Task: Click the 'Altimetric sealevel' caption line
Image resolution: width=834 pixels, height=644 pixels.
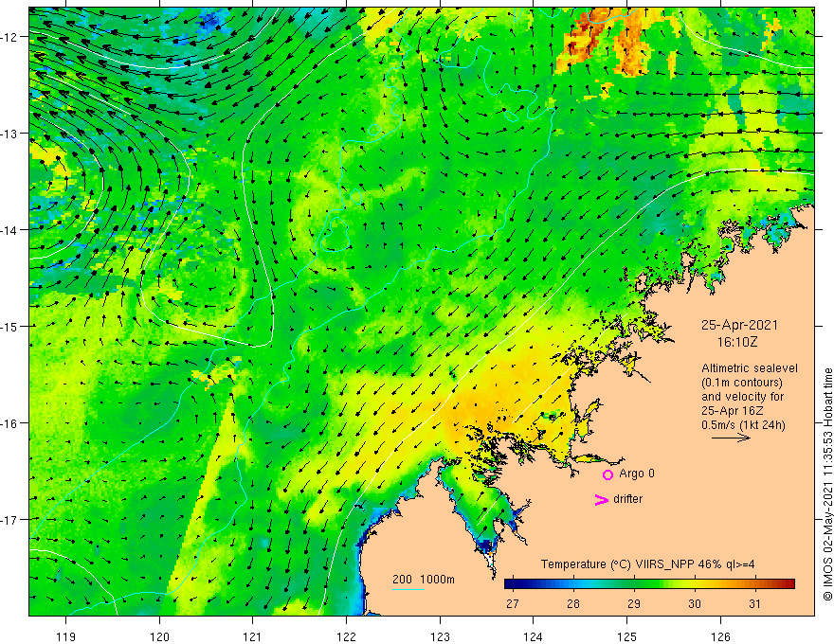Action: point(750,368)
